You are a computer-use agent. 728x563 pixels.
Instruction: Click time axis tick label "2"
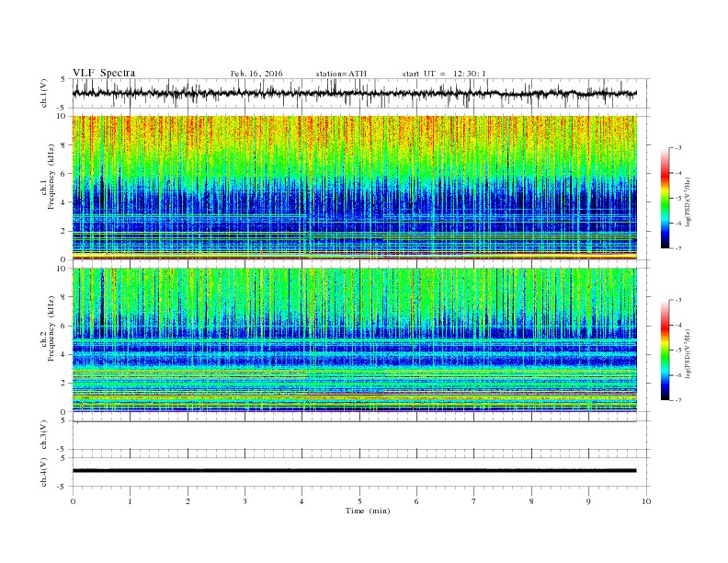coord(188,501)
